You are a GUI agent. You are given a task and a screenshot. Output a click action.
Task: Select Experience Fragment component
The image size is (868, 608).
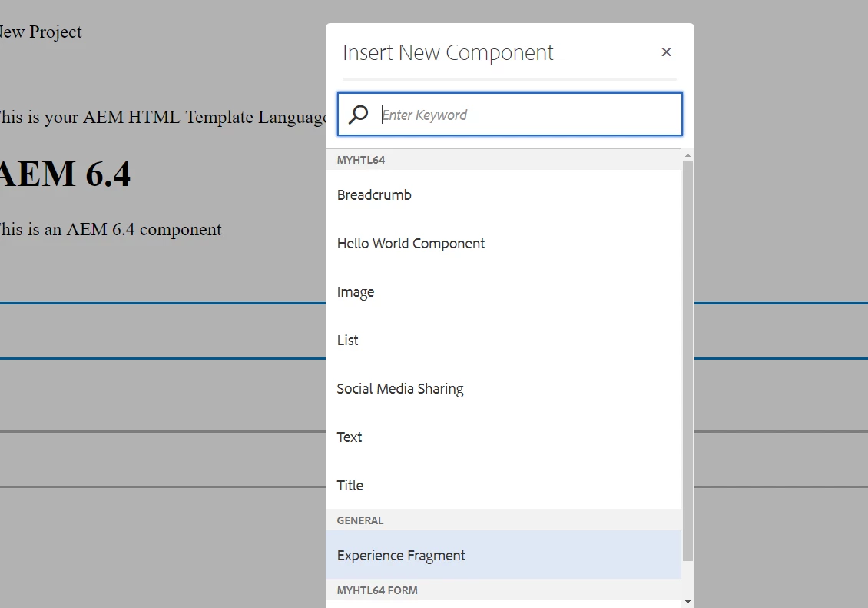(x=503, y=555)
